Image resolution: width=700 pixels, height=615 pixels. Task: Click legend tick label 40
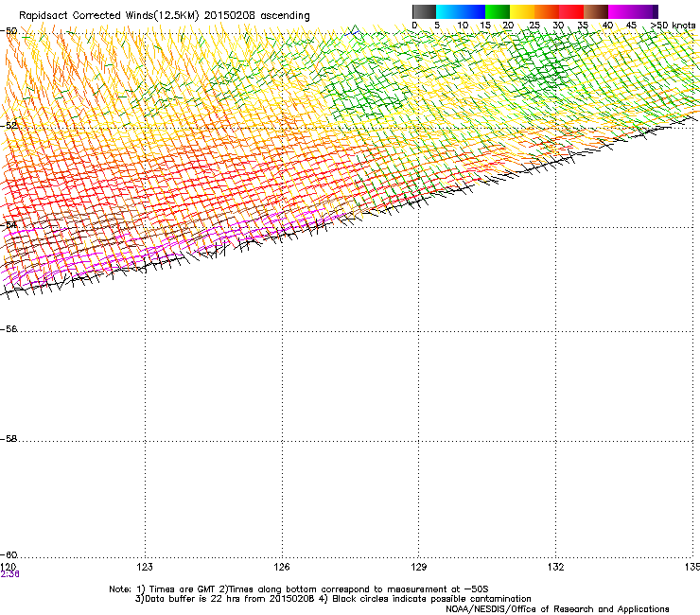(607, 26)
